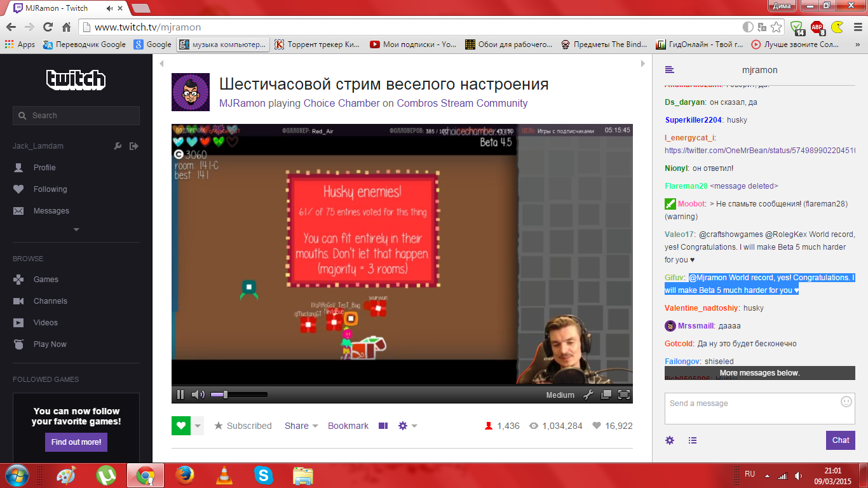Mute the stream audio
Screen dimensions: 868x488
click(198, 395)
